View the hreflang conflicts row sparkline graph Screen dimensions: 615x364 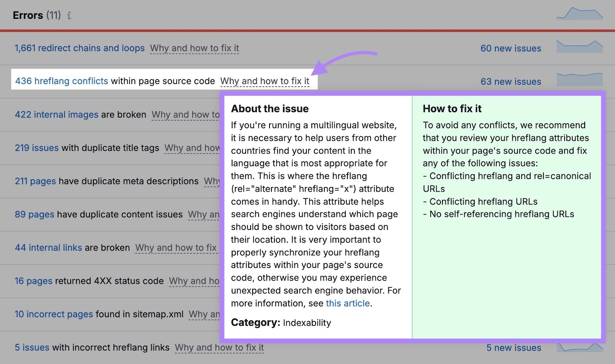[579, 79]
